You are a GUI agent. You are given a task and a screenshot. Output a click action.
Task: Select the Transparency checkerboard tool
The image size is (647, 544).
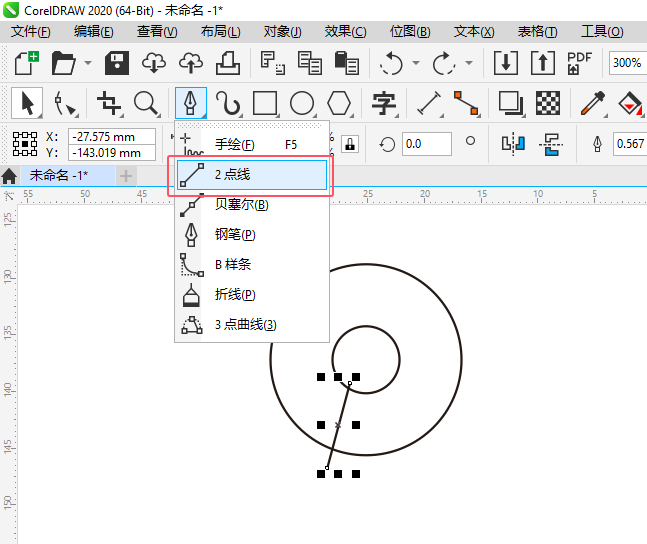pos(548,103)
